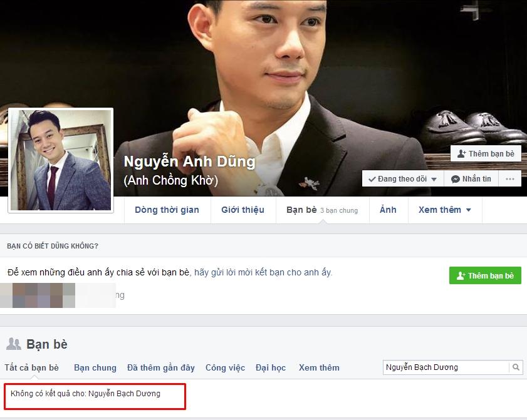The height and width of the screenshot is (420, 527).
Task: Click 'Thêm bạn bè' on the cover photo
Action: [x=485, y=153]
